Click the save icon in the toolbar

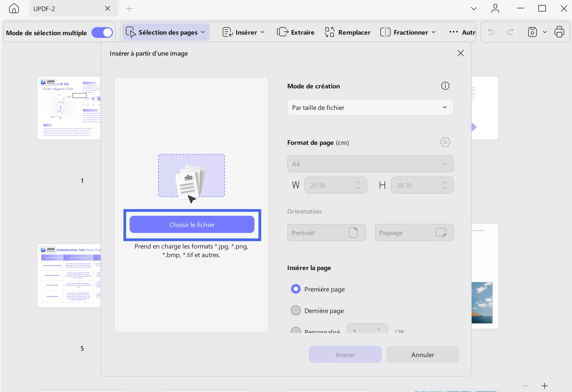click(x=532, y=32)
